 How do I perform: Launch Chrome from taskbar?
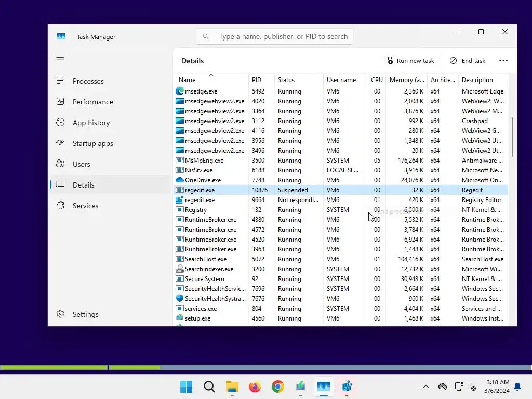277,387
